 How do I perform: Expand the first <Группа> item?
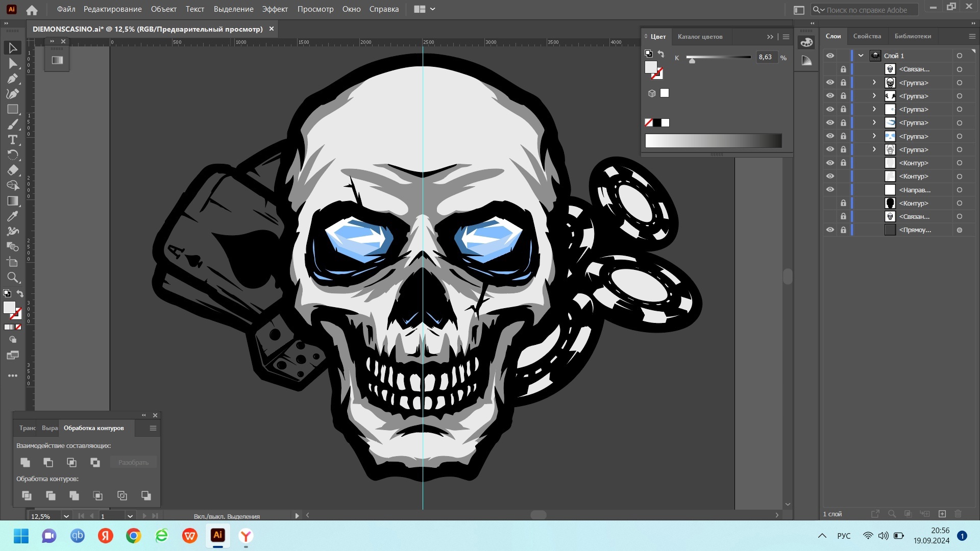point(874,83)
